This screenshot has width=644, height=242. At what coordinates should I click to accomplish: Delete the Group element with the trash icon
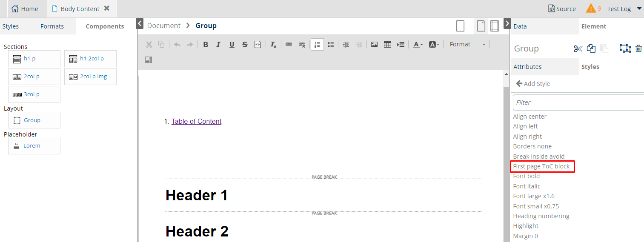pyautogui.click(x=638, y=48)
